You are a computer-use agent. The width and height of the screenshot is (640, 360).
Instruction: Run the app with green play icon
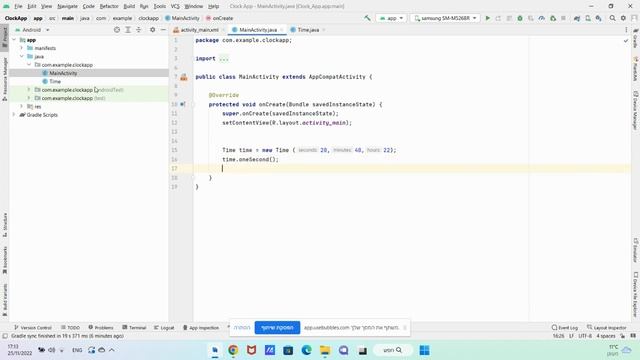[487, 18]
